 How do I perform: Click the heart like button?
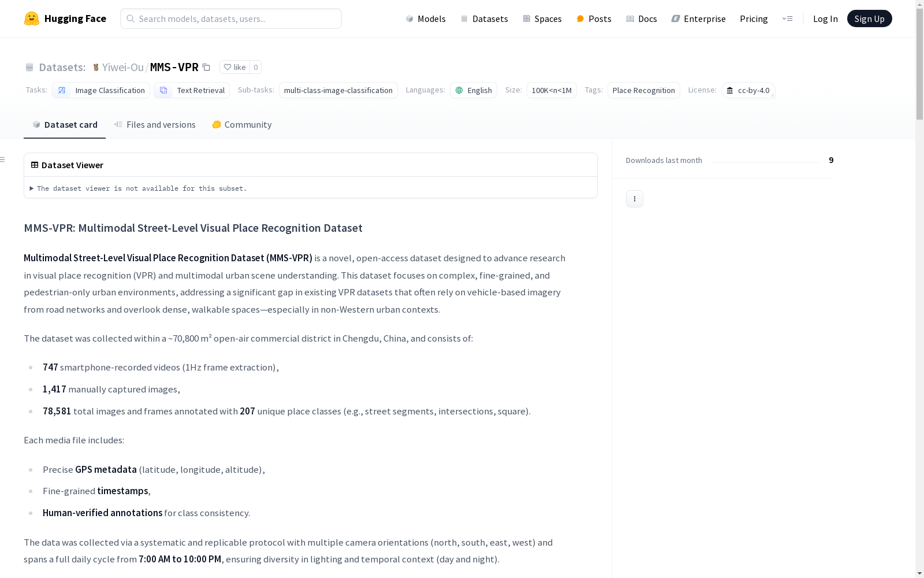pyautogui.click(x=234, y=67)
